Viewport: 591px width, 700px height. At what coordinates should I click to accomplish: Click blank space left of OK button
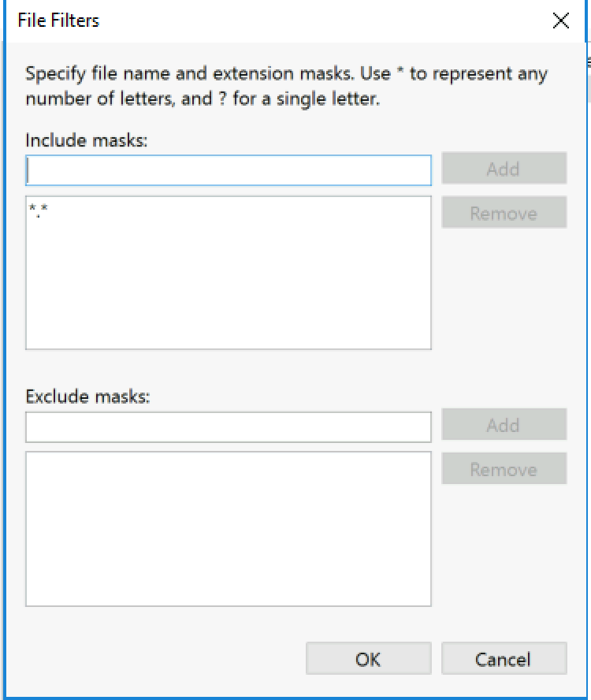pos(165,658)
